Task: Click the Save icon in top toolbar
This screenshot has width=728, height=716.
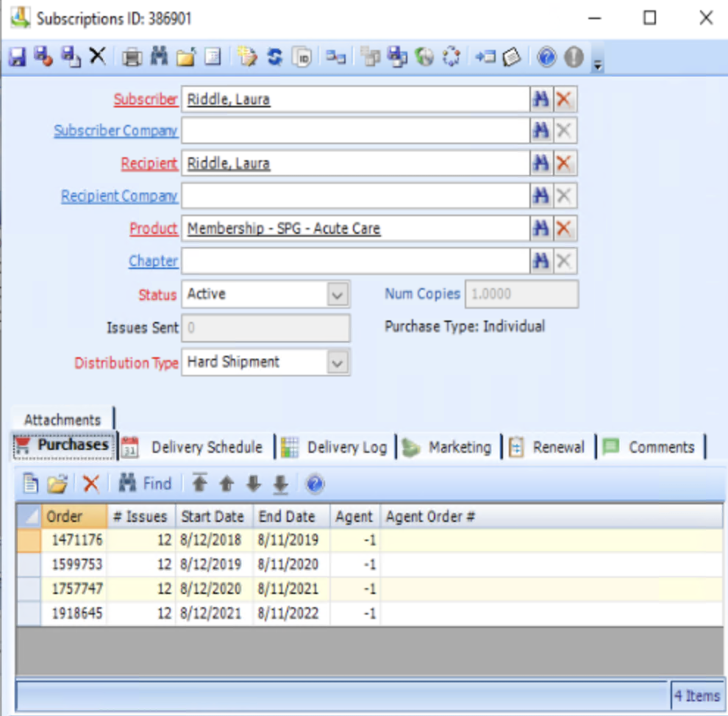Action: pyautogui.click(x=17, y=57)
